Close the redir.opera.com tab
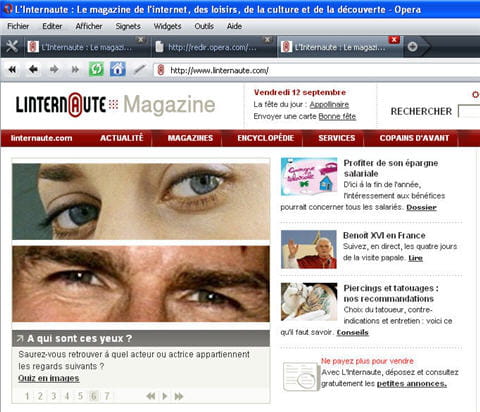 pyautogui.click(x=267, y=39)
